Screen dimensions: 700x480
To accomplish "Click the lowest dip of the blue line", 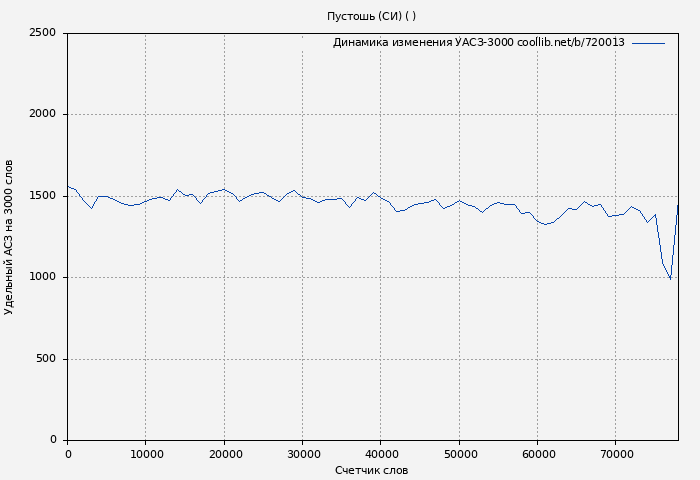I will click(670, 279).
